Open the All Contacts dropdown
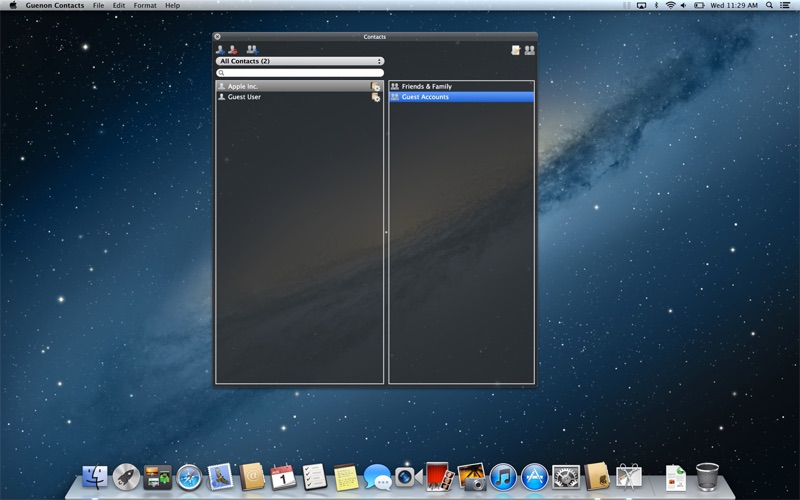Image resolution: width=800 pixels, height=500 pixels. tap(300, 61)
